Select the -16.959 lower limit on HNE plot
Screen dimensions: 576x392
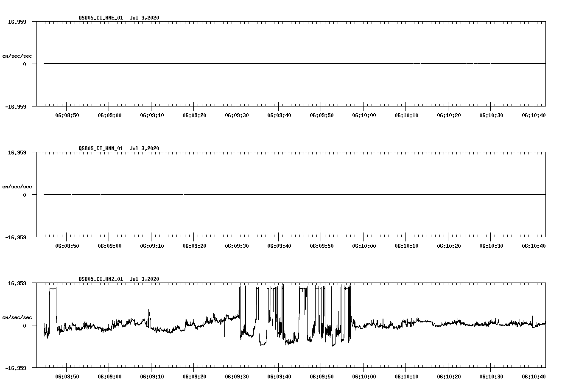click(x=16, y=107)
